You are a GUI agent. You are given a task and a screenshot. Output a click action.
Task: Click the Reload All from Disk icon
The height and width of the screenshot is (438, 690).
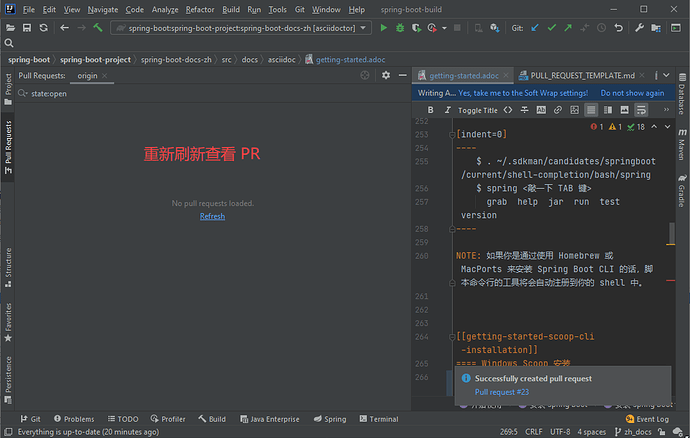pos(44,28)
